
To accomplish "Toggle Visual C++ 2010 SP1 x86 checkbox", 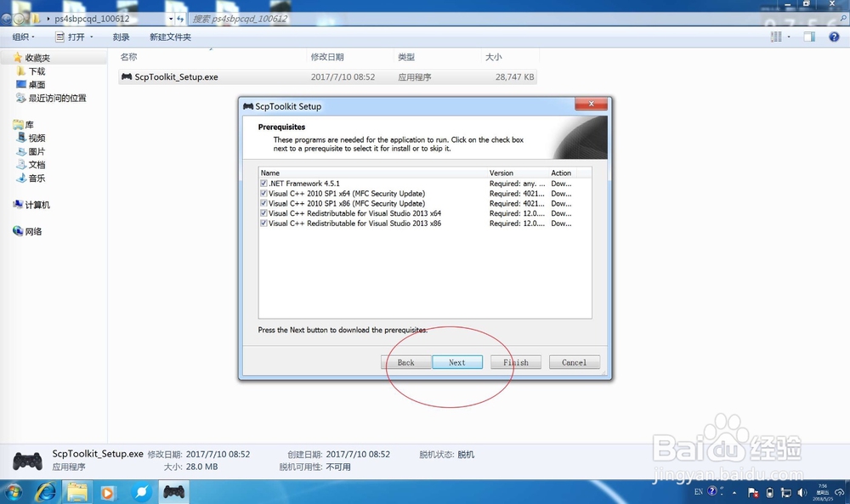I will click(x=263, y=203).
